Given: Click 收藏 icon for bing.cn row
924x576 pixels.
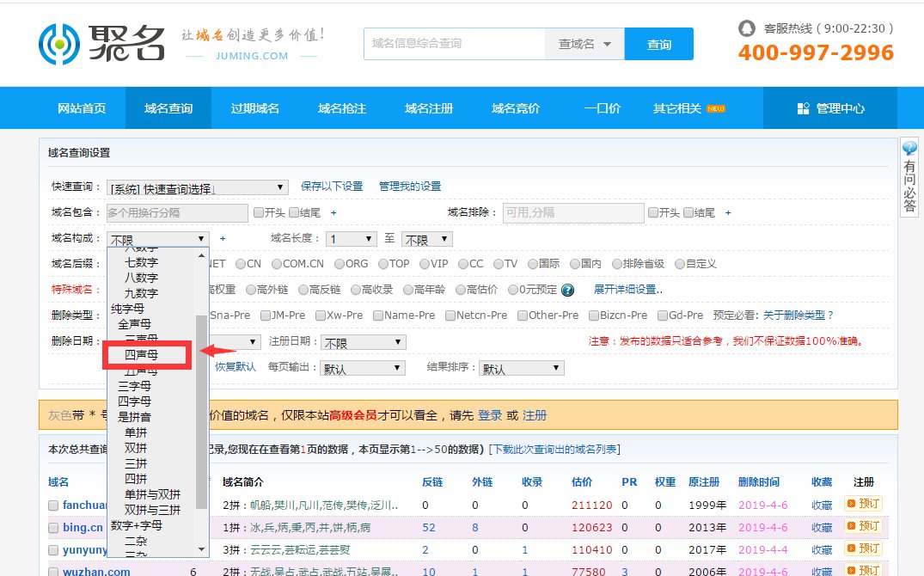Looking at the screenshot, I should click(x=822, y=527).
